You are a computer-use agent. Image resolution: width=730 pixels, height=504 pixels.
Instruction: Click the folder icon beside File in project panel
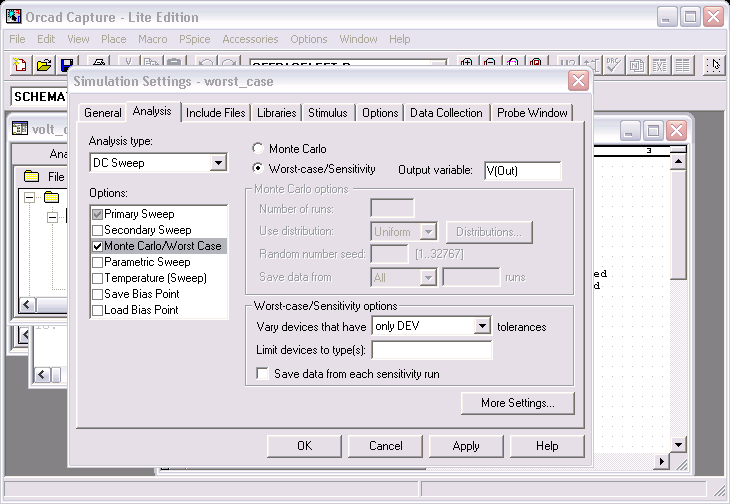click(31, 176)
